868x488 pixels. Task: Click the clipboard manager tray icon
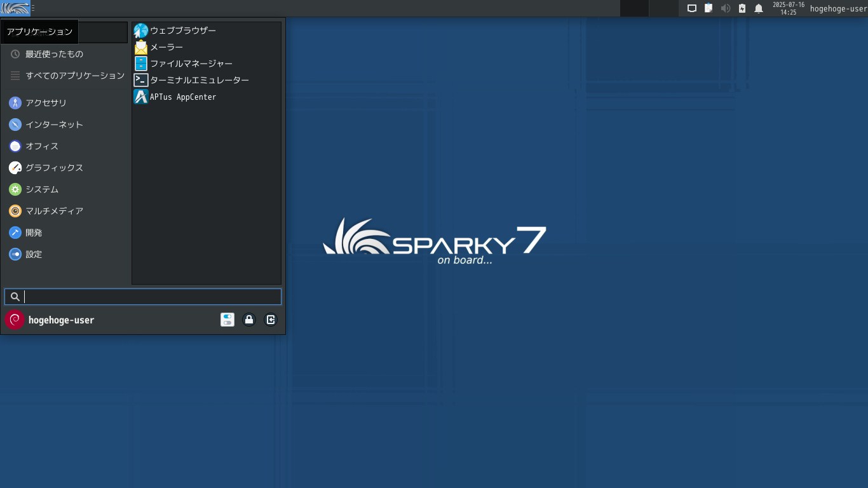coord(709,8)
